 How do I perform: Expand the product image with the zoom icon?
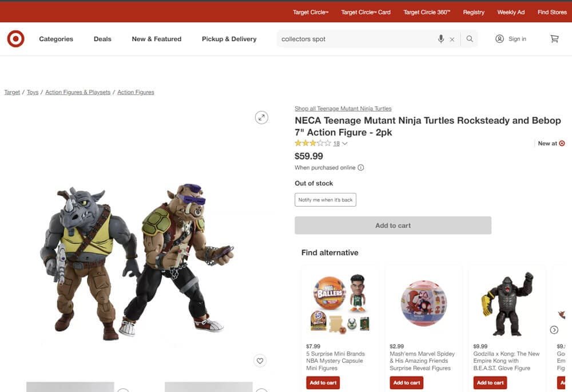(x=261, y=117)
